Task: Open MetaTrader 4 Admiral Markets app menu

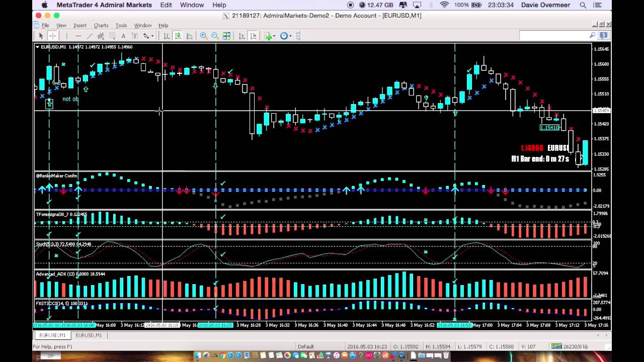Action: pos(104,5)
